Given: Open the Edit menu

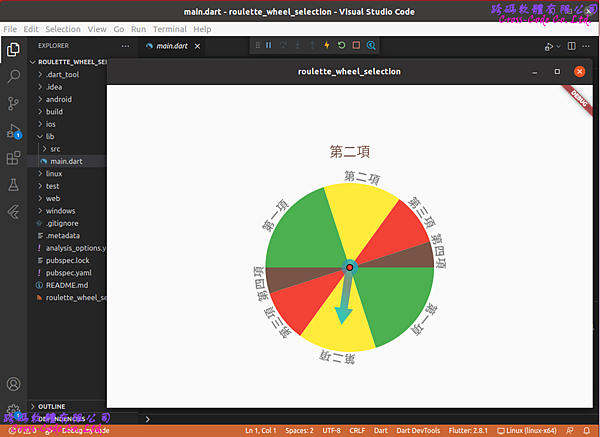Looking at the screenshot, I should click(31, 29).
